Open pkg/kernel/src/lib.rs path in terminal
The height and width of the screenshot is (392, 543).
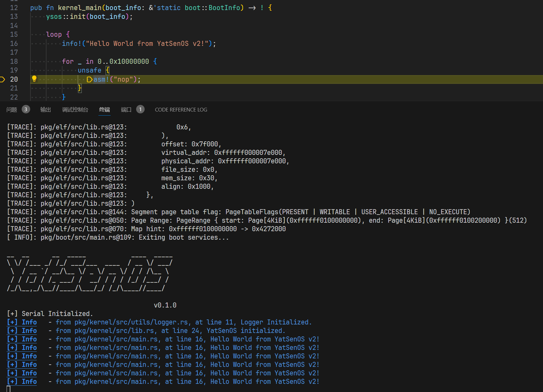coord(114,331)
